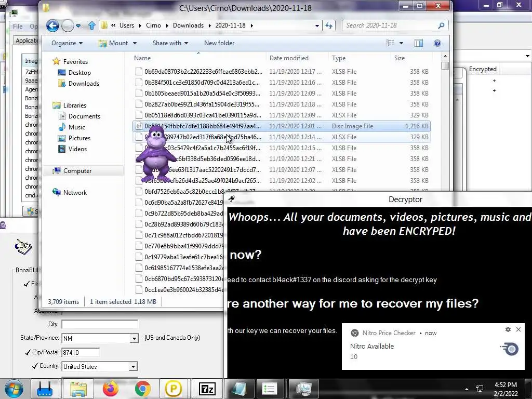Expand the Mount dropdown arrow
Screen dimensions: 532x399
point(135,43)
